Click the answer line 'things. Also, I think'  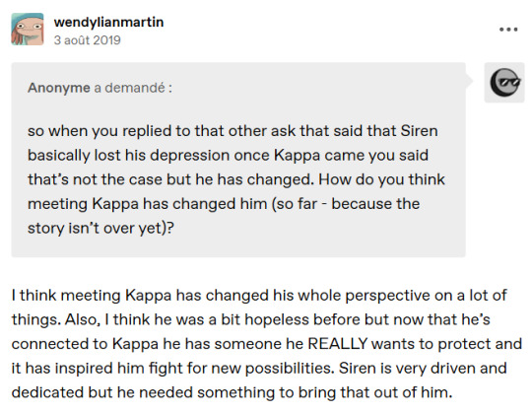pos(251,319)
